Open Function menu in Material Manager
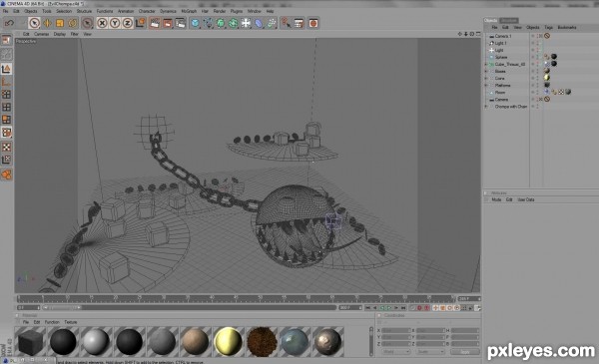The height and width of the screenshot is (364, 599). [x=52, y=322]
